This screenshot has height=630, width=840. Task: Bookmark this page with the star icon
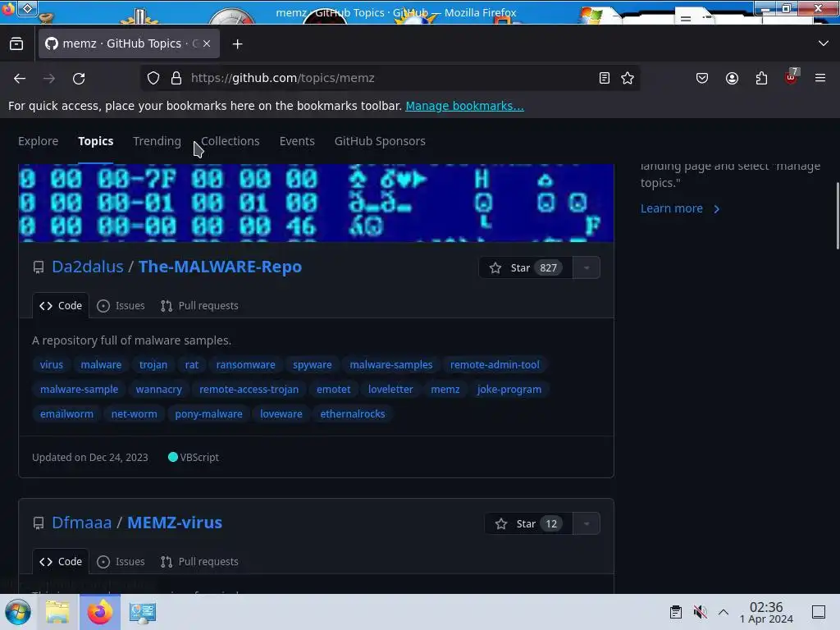[628, 78]
